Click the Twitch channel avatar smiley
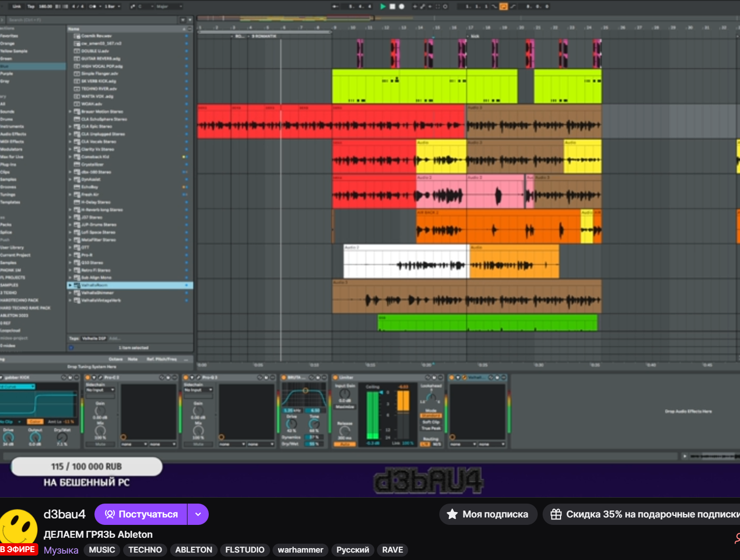This screenshot has width=740, height=560. click(x=18, y=527)
